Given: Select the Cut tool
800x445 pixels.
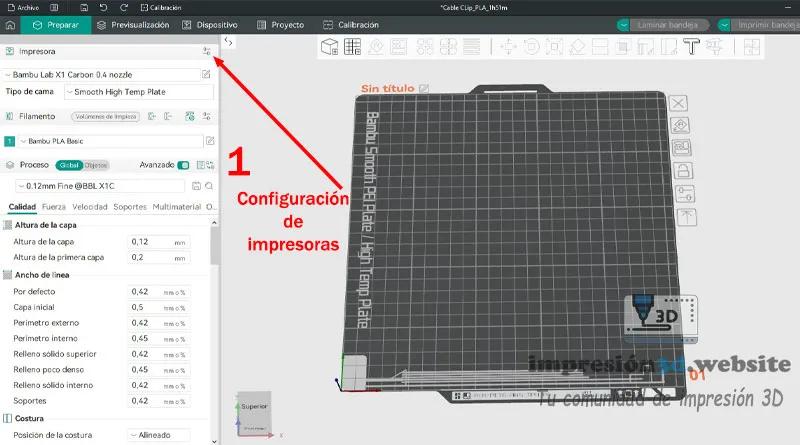Looking at the screenshot, I should (600, 46).
